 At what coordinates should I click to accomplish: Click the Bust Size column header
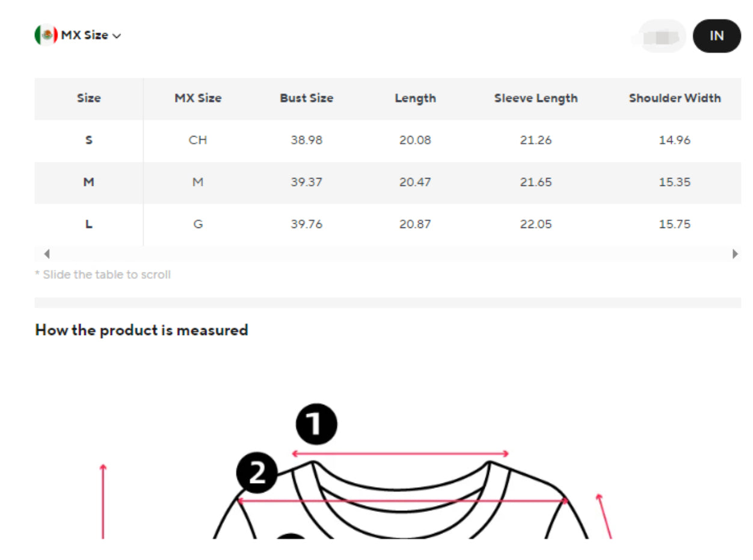click(306, 99)
